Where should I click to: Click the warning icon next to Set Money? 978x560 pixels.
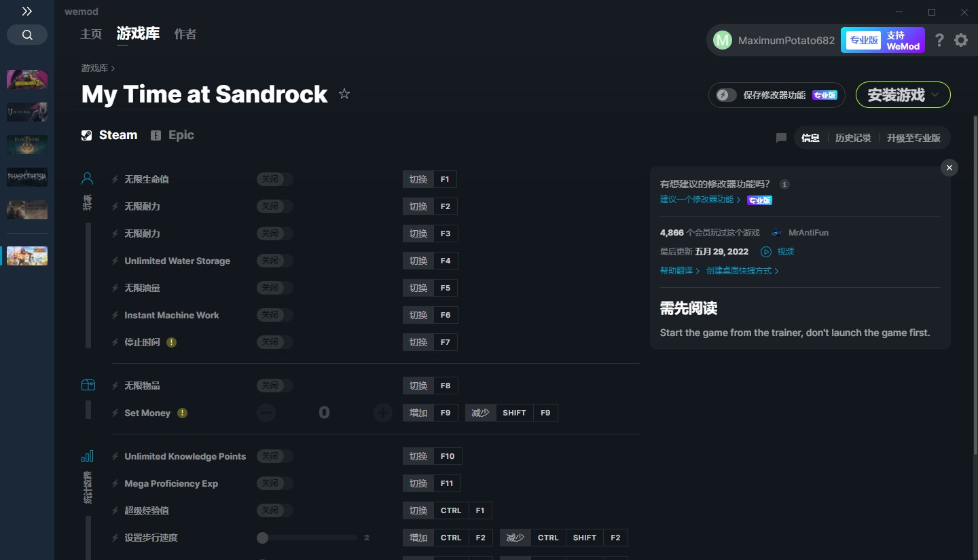(x=182, y=413)
